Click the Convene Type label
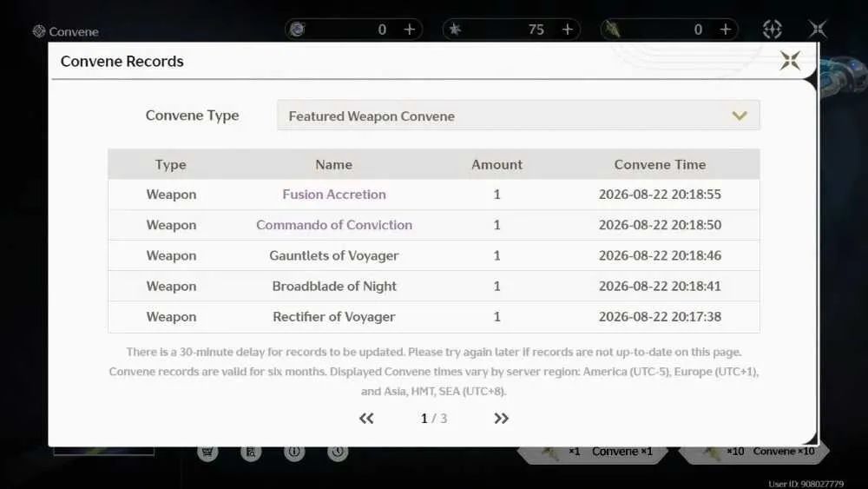The width and height of the screenshot is (868, 489). (x=192, y=116)
